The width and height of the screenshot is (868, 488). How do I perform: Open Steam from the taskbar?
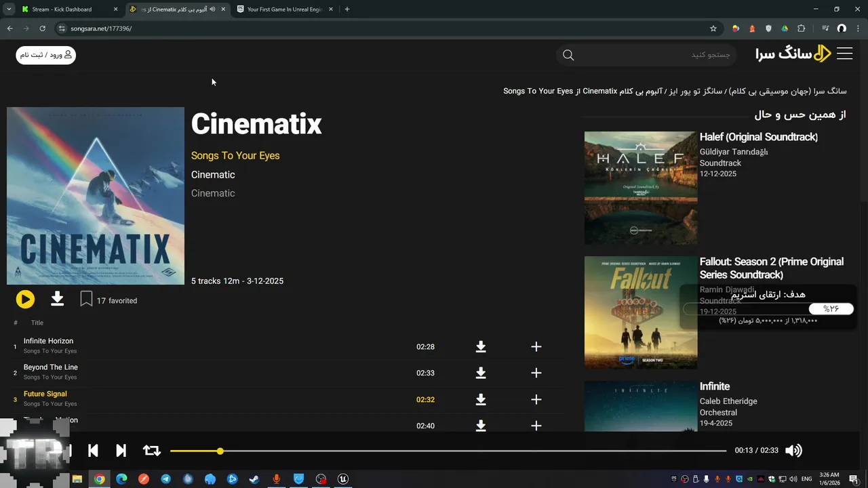(x=254, y=479)
